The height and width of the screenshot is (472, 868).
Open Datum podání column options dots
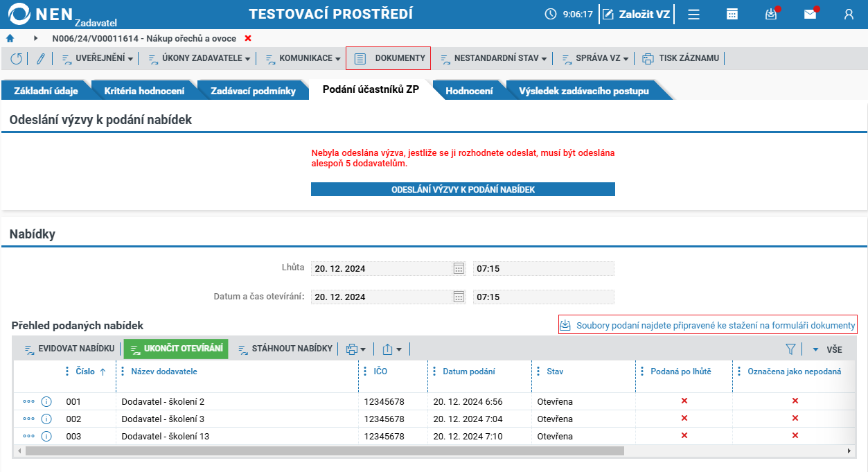(x=434, y=372)
